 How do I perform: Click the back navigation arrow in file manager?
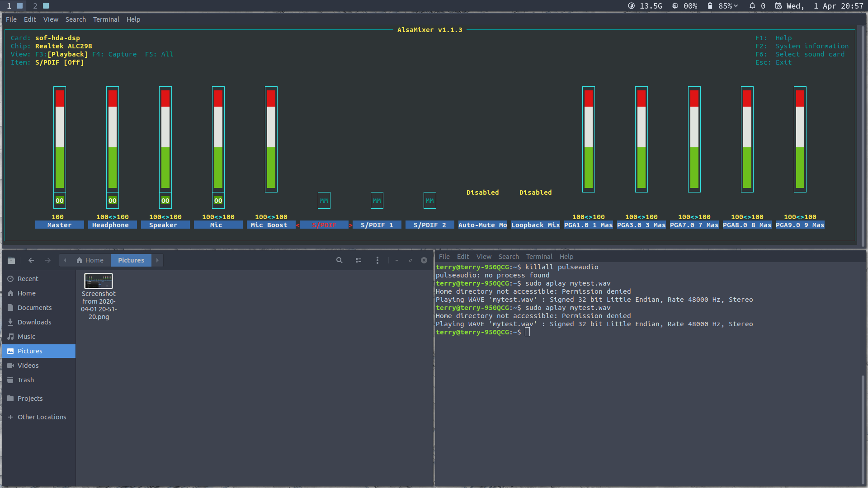click(x=31, y=260)
